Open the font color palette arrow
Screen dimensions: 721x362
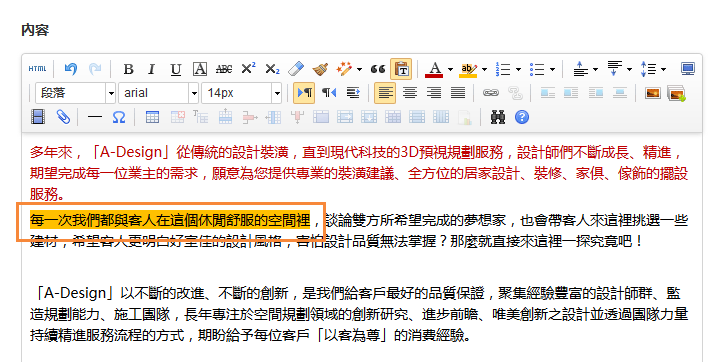click(x=450, y=69)
